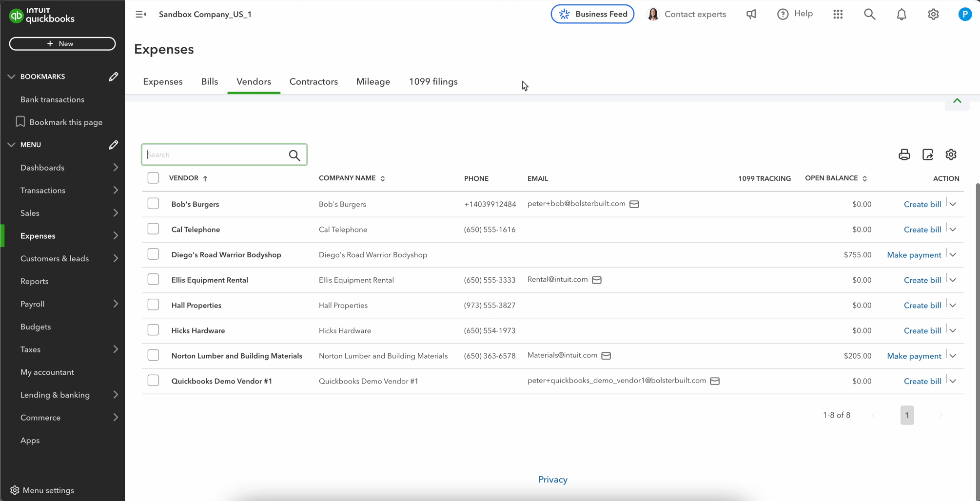Open the Privacy link
The height and width of the screenshot is (501, 980).
coord(552,480)
